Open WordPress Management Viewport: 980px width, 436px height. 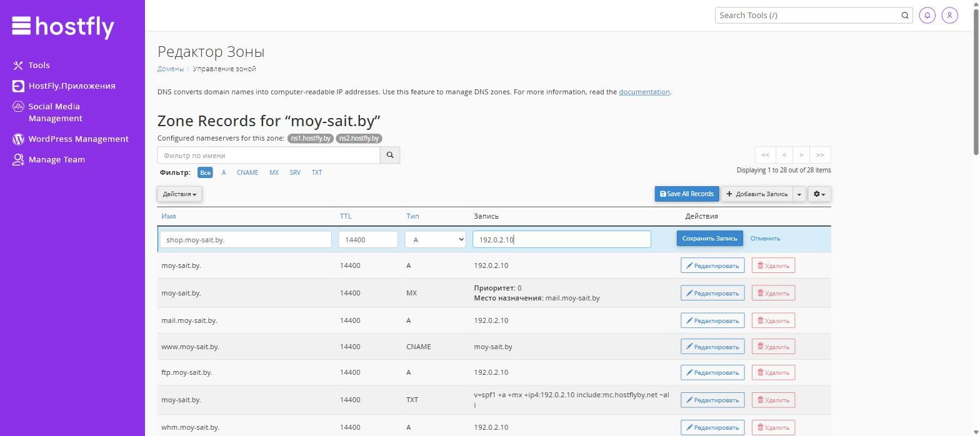pyautogui.click(x=71, y=139)
